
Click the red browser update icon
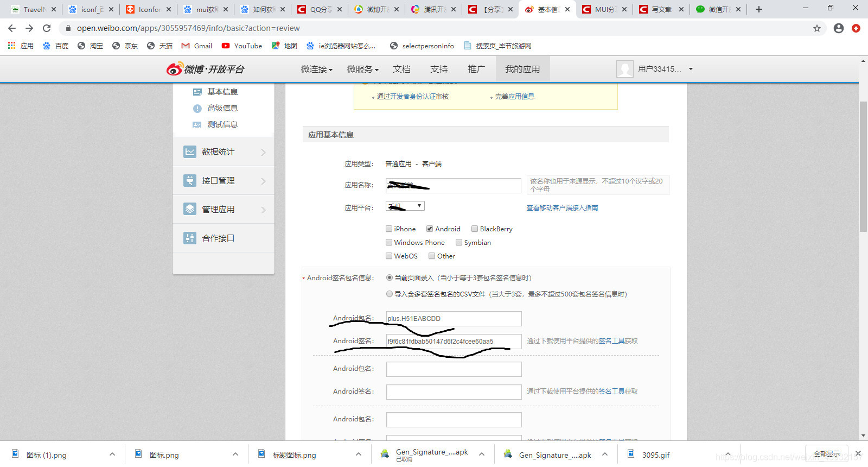click(856, 28)
